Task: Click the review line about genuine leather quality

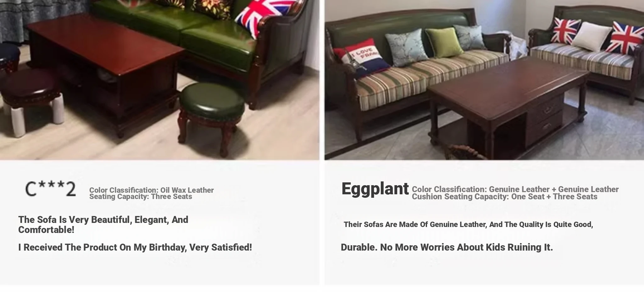Action: point(468,224)
